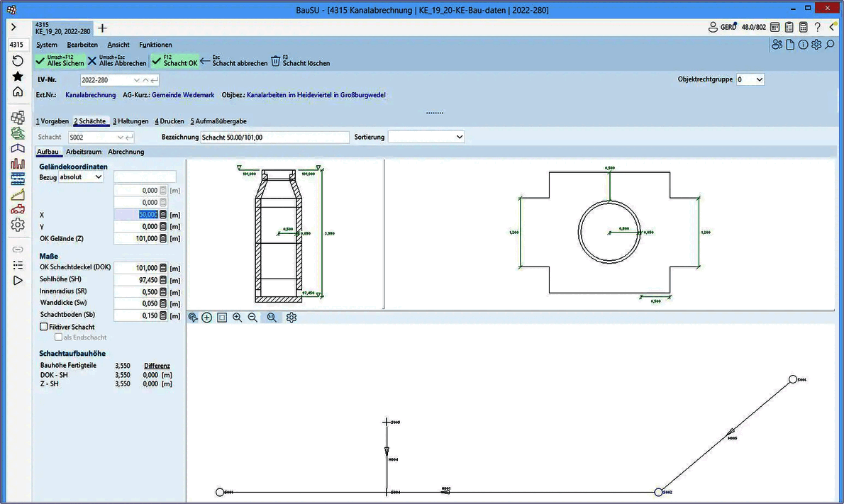This screenshot has height=504, width=844.
Task: Add a new tab with plus button
Action: click(102, 28)
